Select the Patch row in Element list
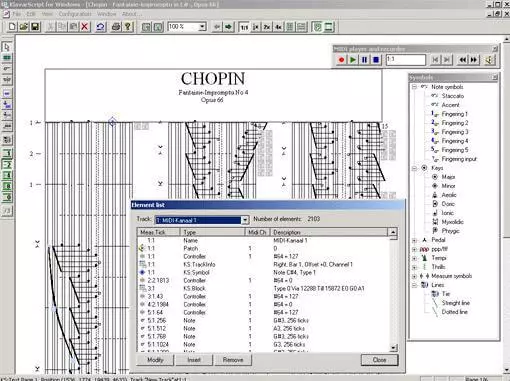Image resolution: width=510 pixels, height=381 pixels. point(263,248)
